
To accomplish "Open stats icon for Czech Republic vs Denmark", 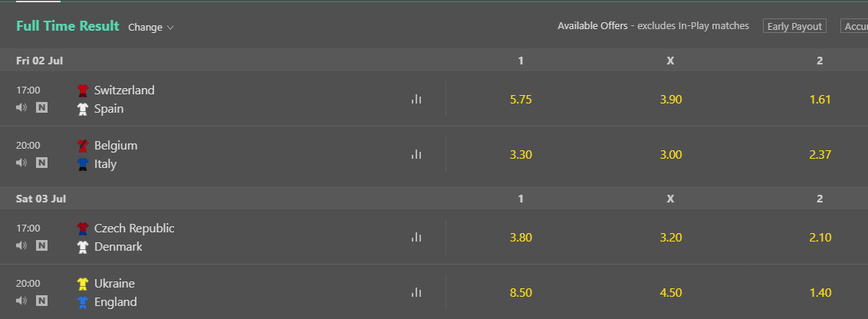I will 416,237.
